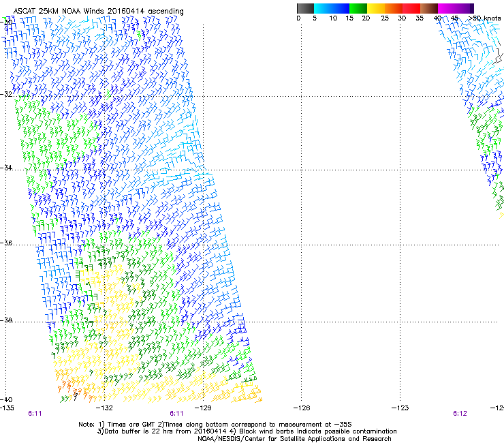Click the -32 latitude axis label
The width and height of the screenshot is (504, 443).
6,94
